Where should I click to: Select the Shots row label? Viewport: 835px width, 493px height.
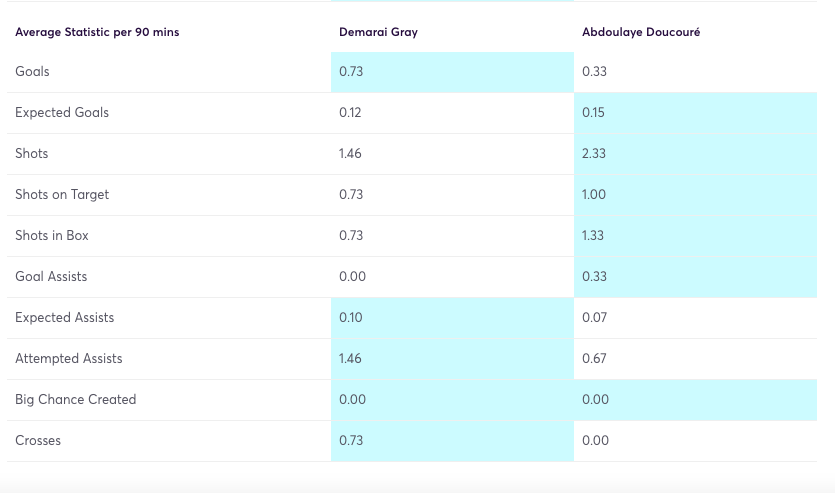(31, 153)
